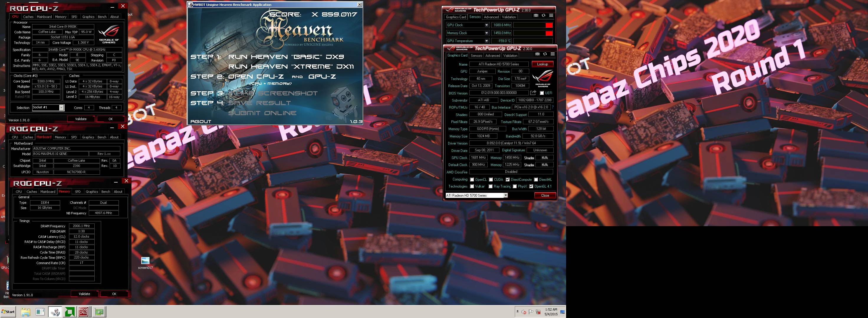Viewport: 868px width, 318px height.
Task: Click the network tray icon with red X
Action: tap(538, 312)
